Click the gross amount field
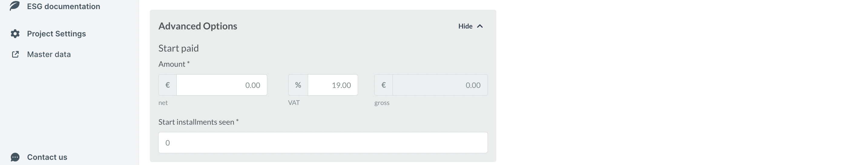 click(x=440, y=85)
